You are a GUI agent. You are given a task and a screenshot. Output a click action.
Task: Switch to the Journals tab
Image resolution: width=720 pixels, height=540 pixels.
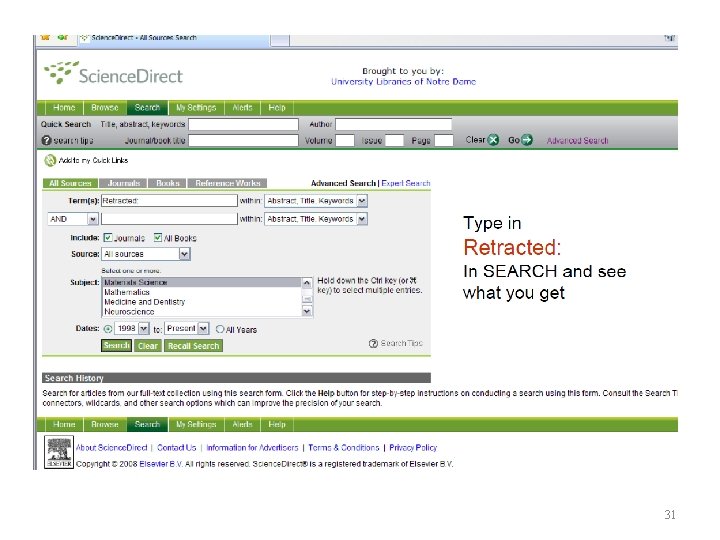point(124,183)
